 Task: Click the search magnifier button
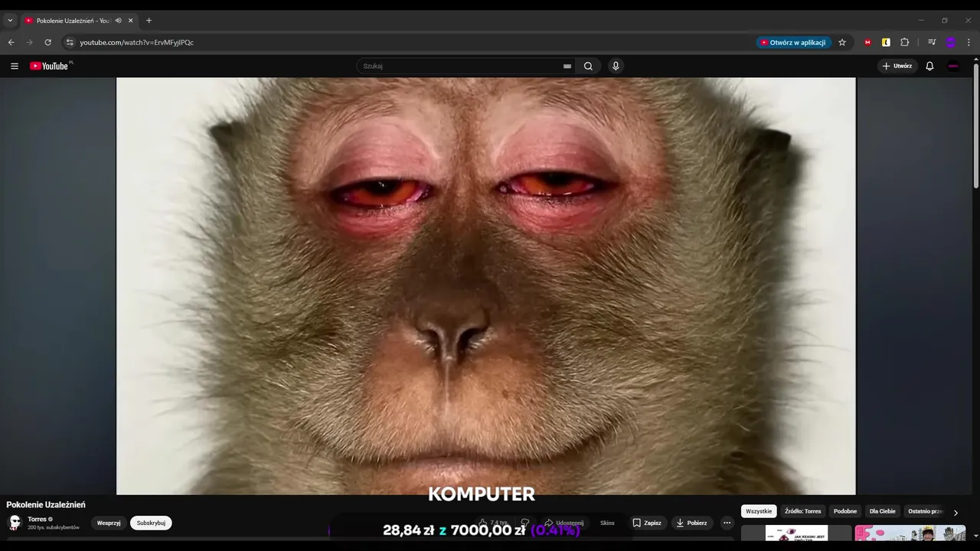click(x=588, y=66)
